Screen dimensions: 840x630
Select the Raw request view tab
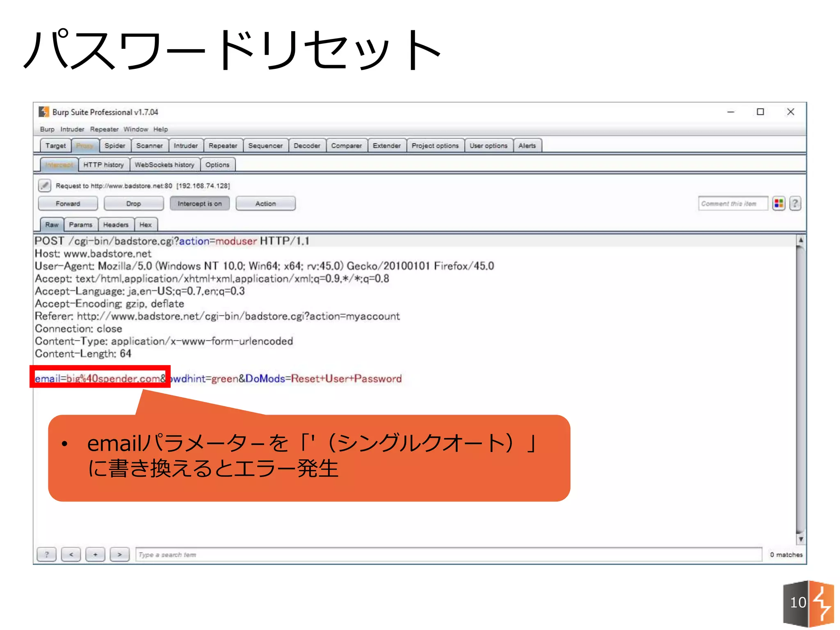click(52, 224)
